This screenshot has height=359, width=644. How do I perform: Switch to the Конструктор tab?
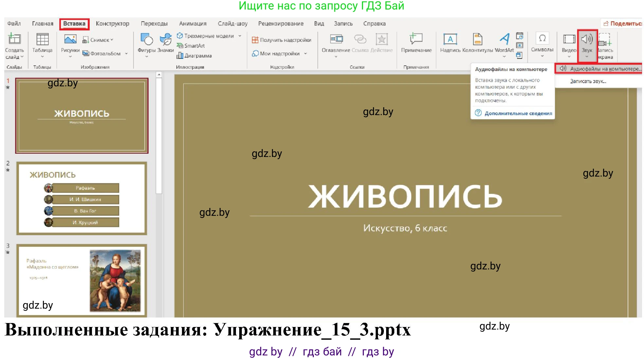click(x=112, y=23)
